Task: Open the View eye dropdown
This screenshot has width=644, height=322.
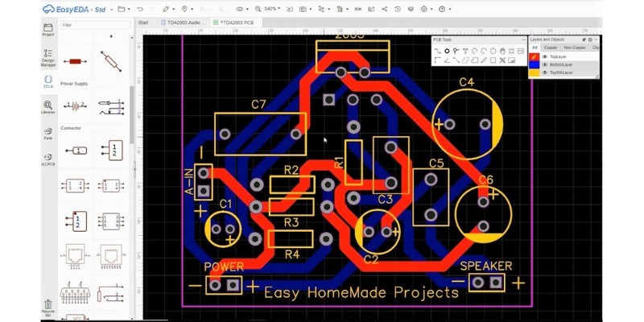Action: click(242, 9)
